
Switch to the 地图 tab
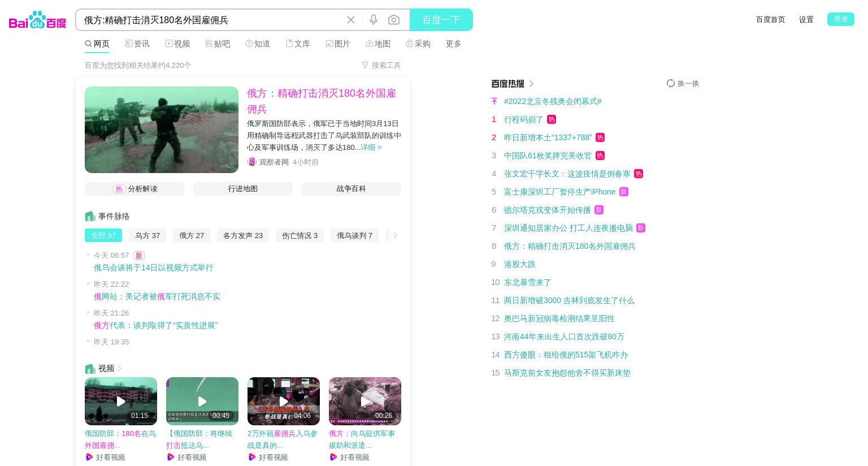coord(378,44)
